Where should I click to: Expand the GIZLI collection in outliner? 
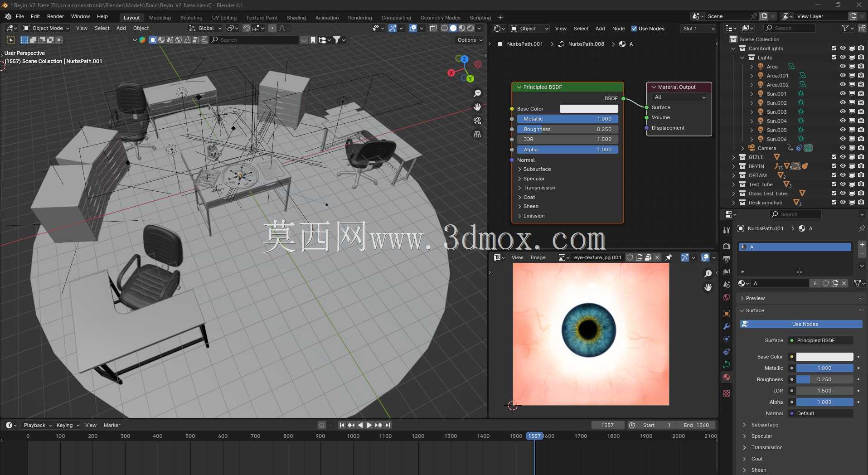click(733, 157)
